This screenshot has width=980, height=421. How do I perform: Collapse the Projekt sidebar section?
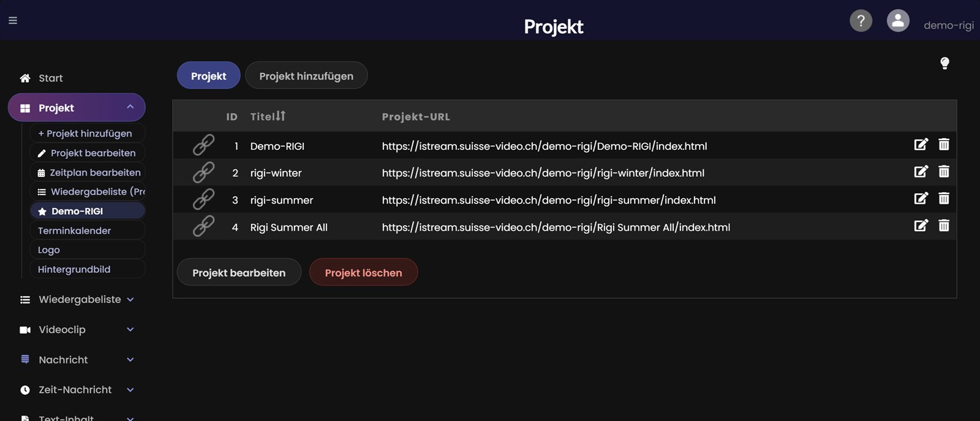click(77, 108)
